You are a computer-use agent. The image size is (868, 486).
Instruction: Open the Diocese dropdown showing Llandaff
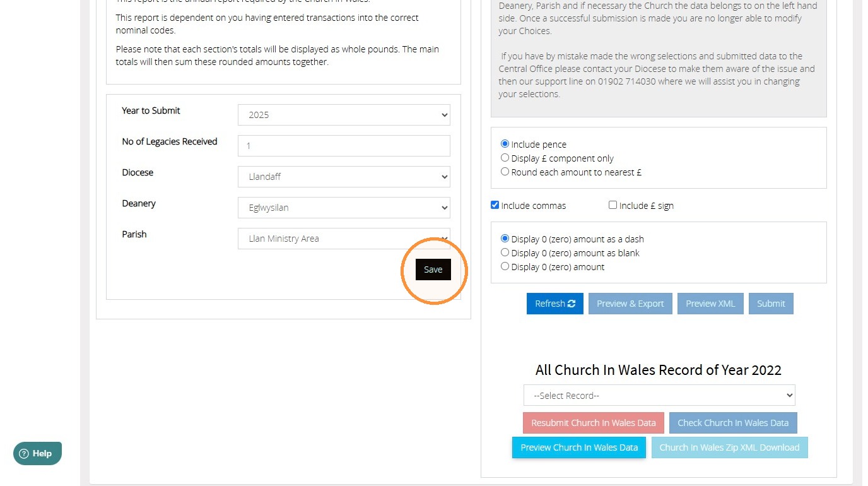[x=344, y=177]
